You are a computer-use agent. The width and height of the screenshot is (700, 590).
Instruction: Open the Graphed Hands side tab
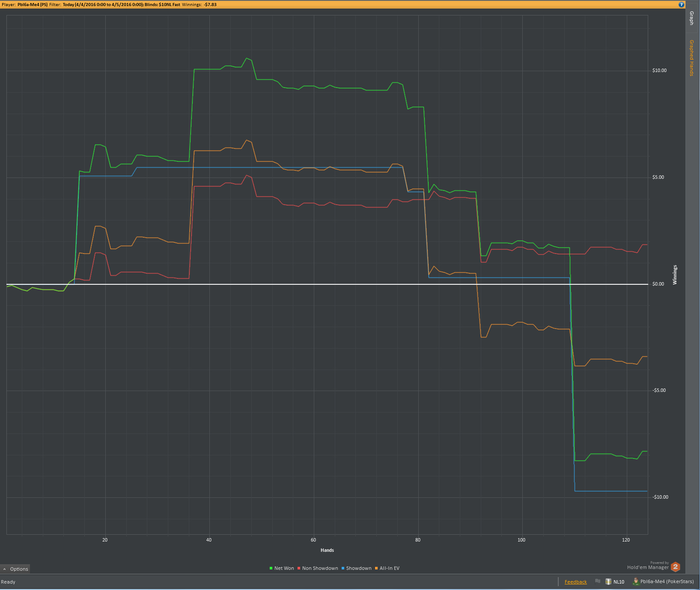[692, 58]
